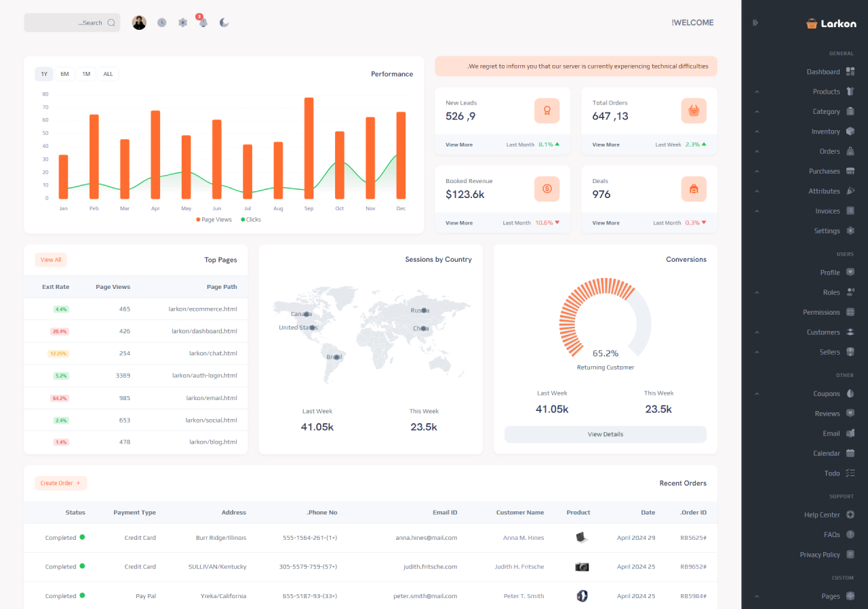Click the Booked Revenue dollar icon
868x609 pixels.
coord(547,189)
